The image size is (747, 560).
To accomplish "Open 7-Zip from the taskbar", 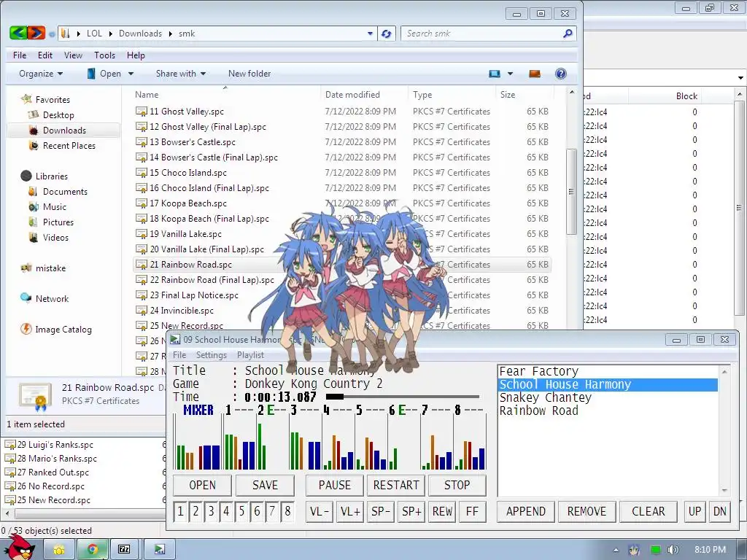I will pyautogui.click(x=124, y=550).
